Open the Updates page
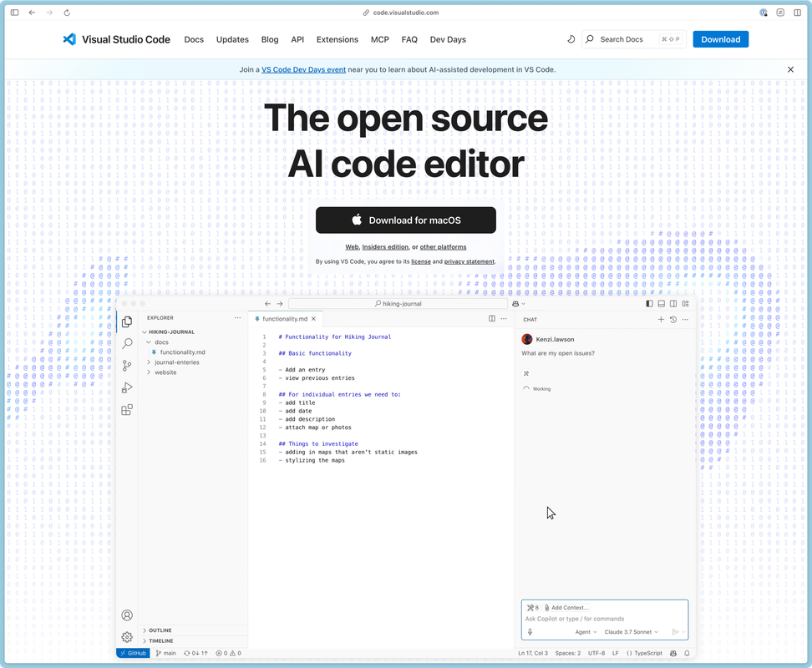Image resolution: width=812 pixels, height=668 pixels. click(232, 39)
